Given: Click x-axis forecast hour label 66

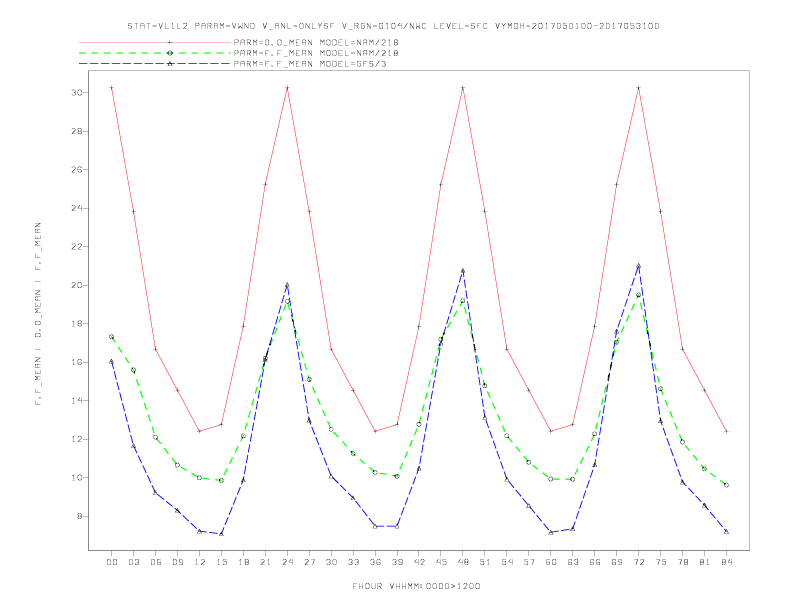Looking at the screenshot, I should pyautogui.click(x=595, y=562).
